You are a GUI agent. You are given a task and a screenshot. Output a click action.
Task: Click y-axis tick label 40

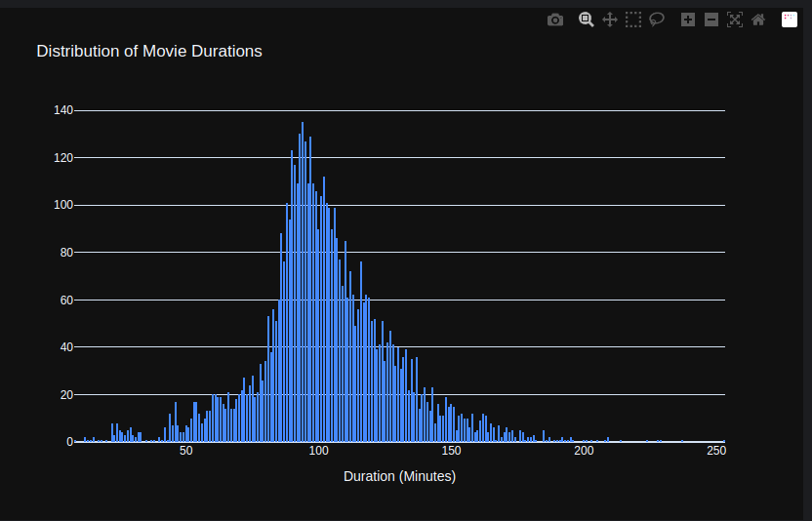[66, 347]
